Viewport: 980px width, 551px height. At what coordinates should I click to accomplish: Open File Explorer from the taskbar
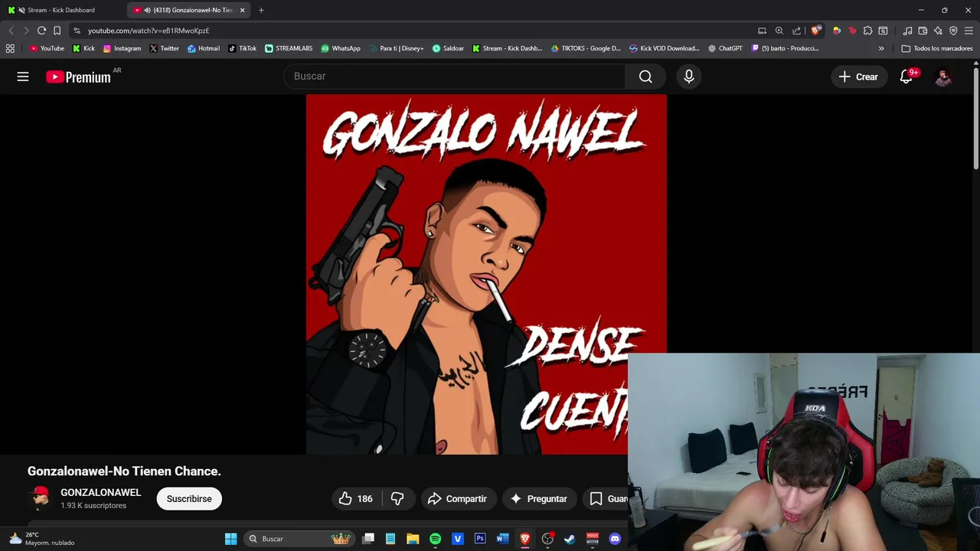tap(413, 539)
